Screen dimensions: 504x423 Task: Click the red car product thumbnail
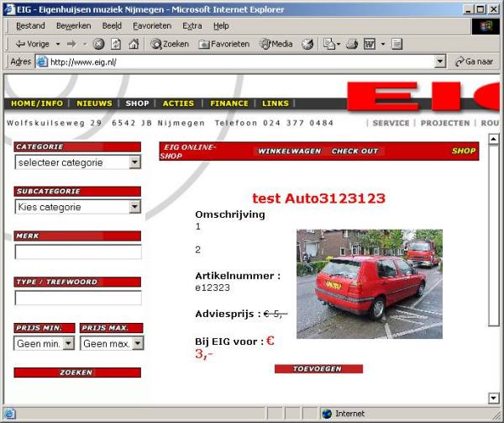tap(370, 283)
